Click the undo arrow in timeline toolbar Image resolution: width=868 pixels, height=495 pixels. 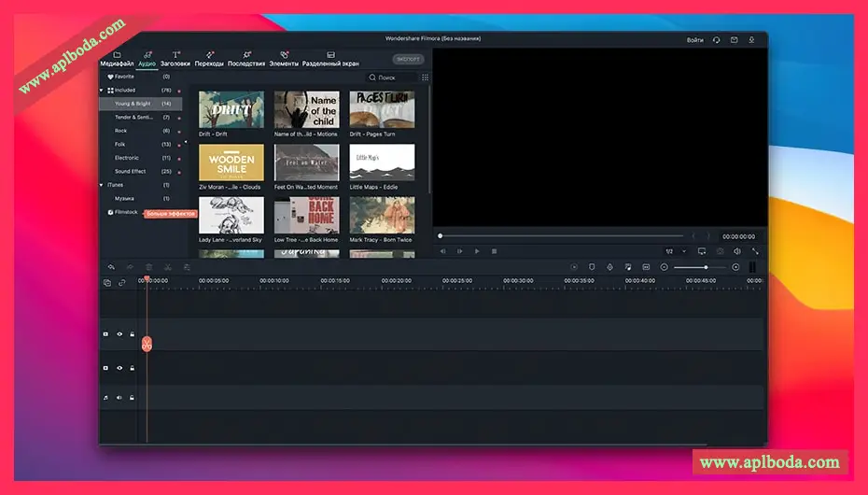click(111, 267)
